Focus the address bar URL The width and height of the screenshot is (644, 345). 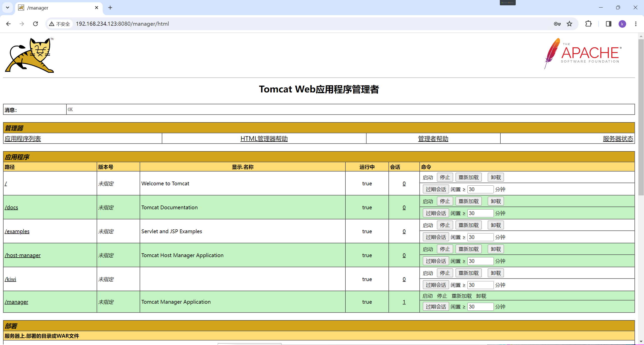[x=122, y=24]
